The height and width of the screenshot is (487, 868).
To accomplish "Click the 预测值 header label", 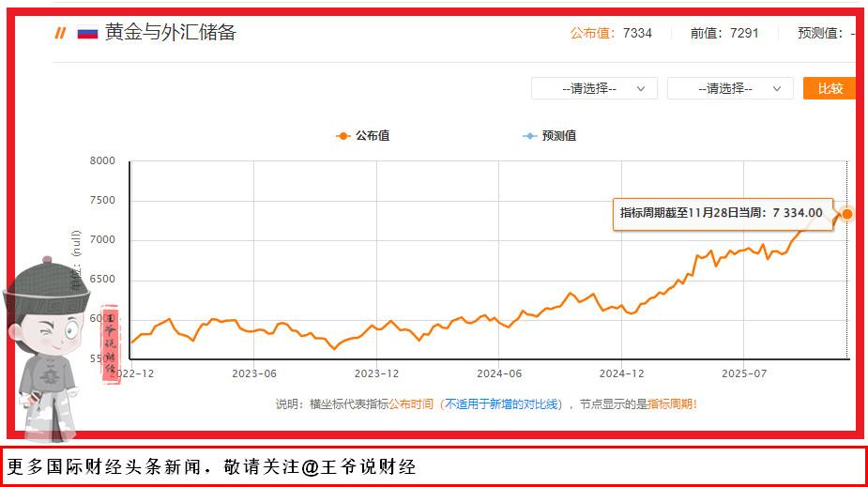I will (820, 33).
